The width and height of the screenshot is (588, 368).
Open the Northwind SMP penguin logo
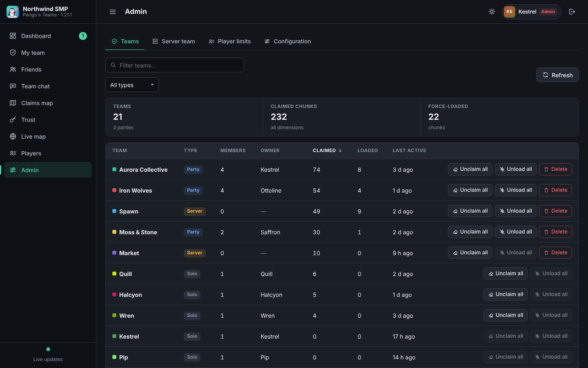[13, 12]
